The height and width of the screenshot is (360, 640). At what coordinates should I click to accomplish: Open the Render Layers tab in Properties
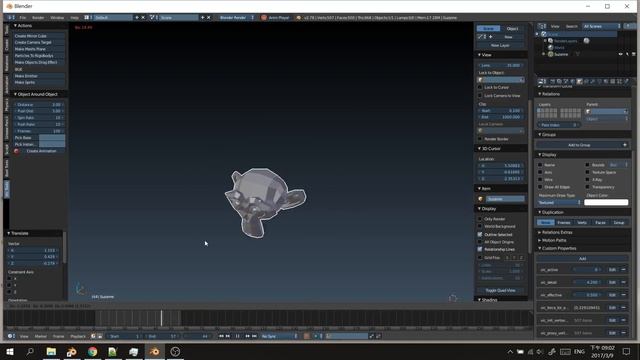560,82
